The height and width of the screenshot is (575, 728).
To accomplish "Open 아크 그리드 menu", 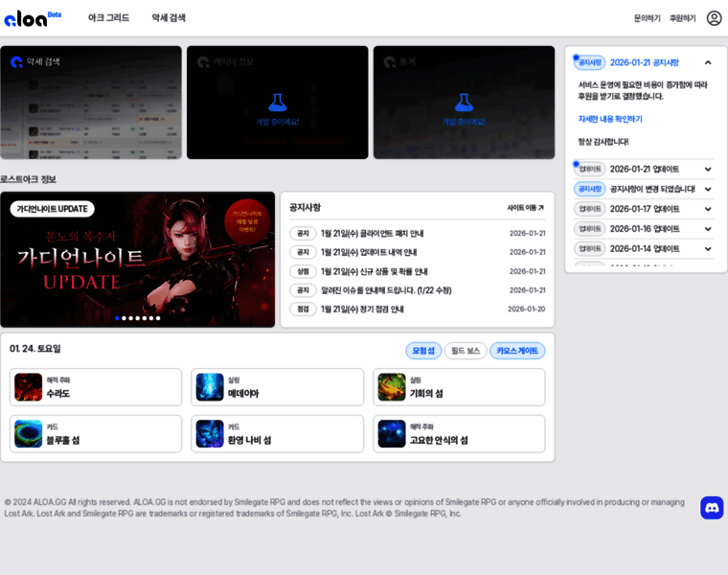I will (108, 18).
